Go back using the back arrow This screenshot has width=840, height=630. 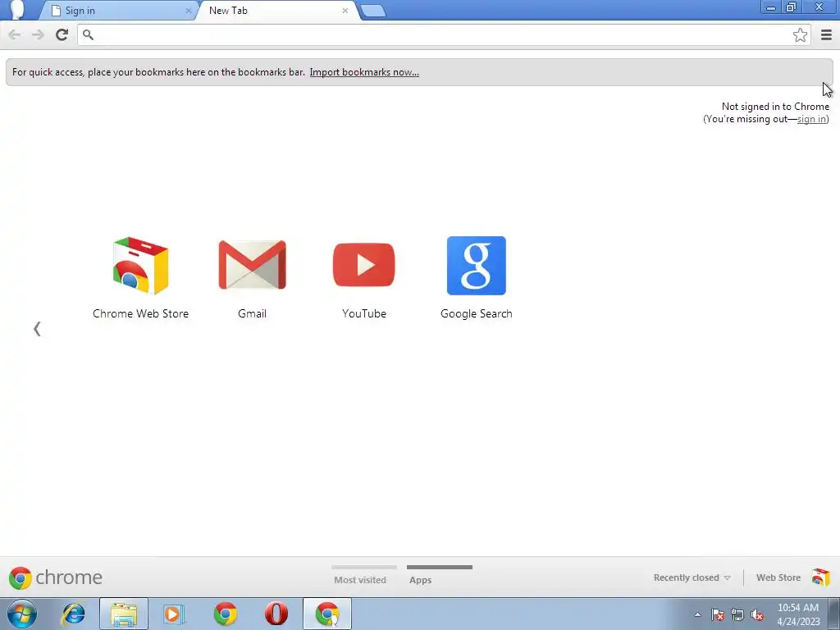click(x=15, y=34)
